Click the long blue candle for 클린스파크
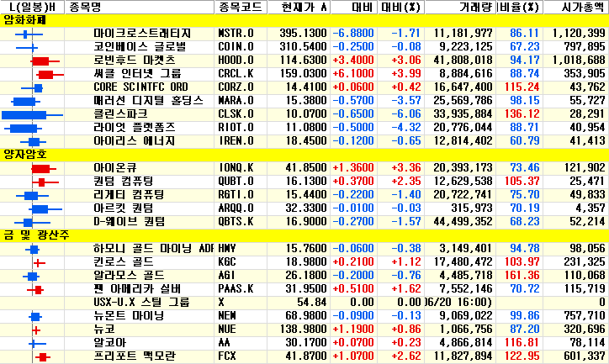The height and width of the screenshot is (364, 609). [32, 115]
